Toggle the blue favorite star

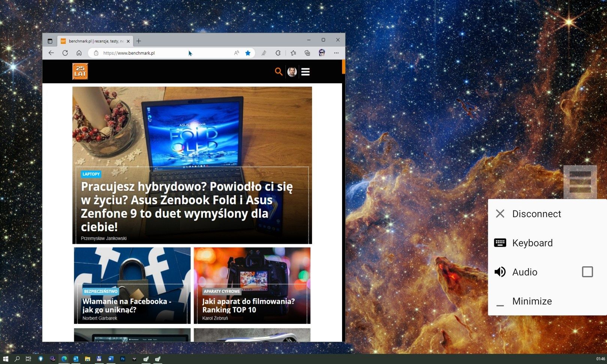[x=248, y=53]
